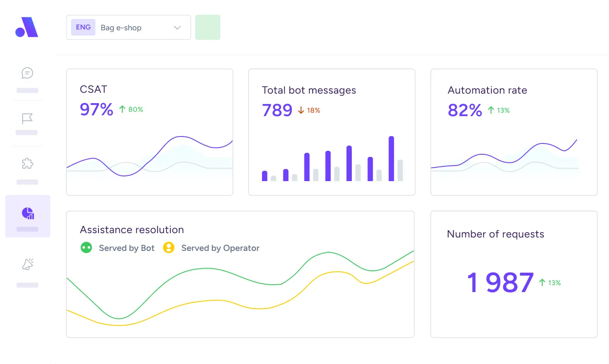This screenshot has width=609, height=364.
Task: Click the light green square button
Action: 208,27
